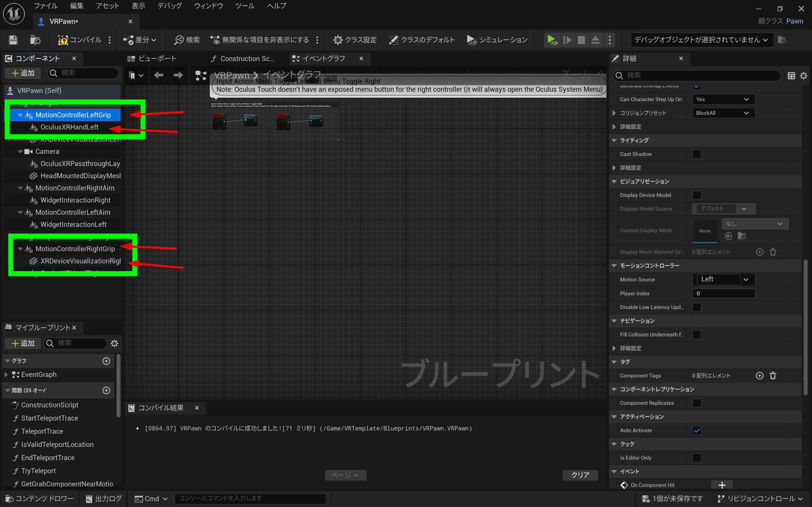
Task: Click the Browse to asset icon
Action: pyautogui.click(x=35, y=40)
